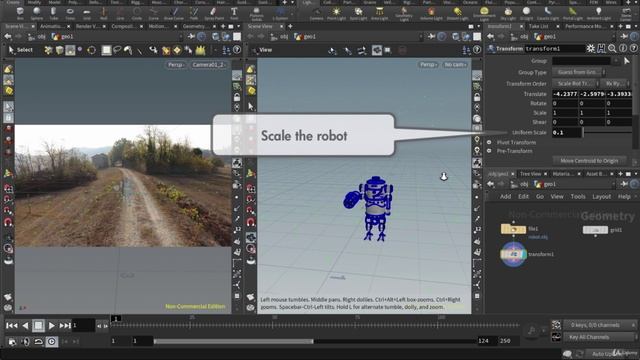Switch to the Render View tab

(x=87, y=26)
